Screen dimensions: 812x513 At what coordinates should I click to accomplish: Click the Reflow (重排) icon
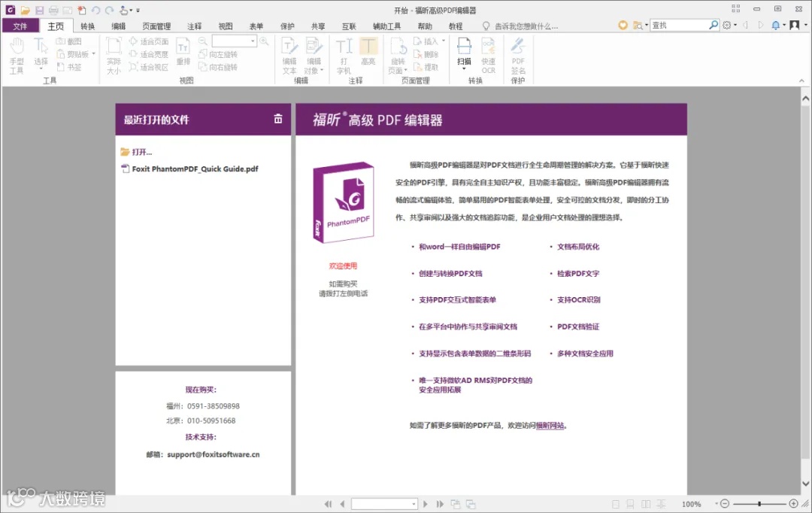(183, 52)
